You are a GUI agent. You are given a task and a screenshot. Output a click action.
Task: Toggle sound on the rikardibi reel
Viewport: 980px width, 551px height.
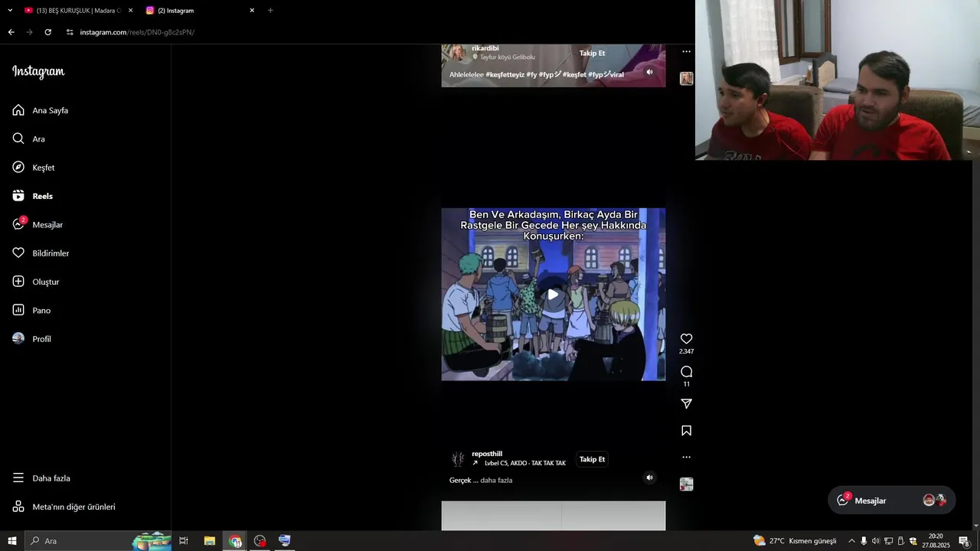point(649,72)
